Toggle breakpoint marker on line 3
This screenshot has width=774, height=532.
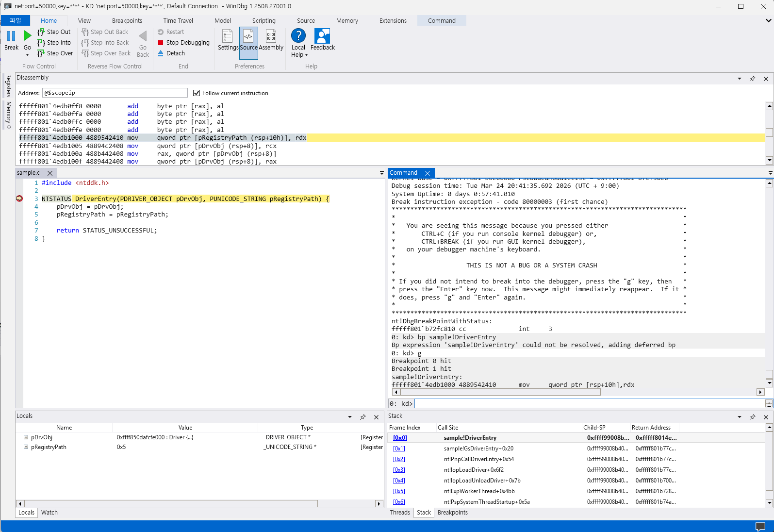click(19, 199)
